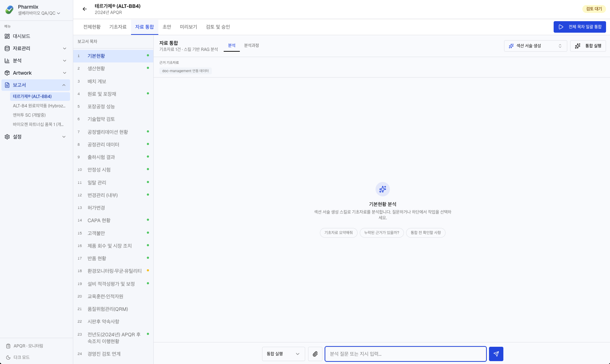Click the 누락된 근거가 있을까? suggestion
This screenshot has height=364, width=610.
coord(382,233)
